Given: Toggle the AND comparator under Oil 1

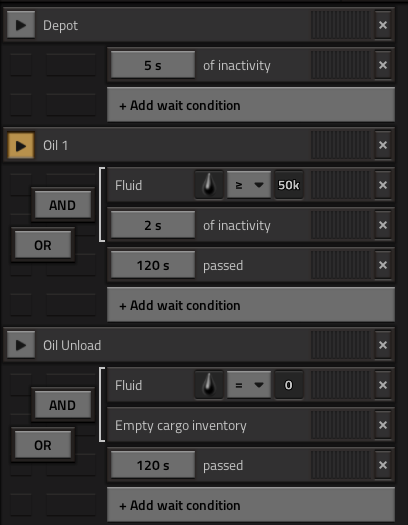Looking at the screenshot, I should pos(63,205).
